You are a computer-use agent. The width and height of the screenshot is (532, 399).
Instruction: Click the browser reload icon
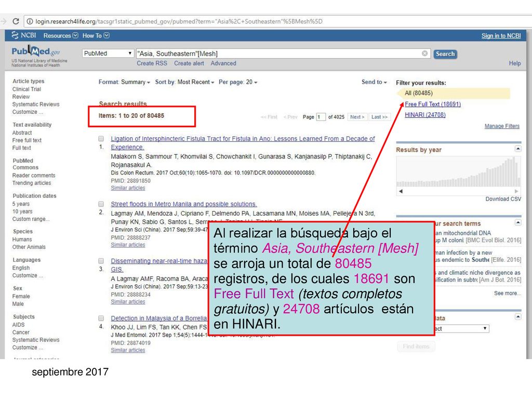pos(16,21)
